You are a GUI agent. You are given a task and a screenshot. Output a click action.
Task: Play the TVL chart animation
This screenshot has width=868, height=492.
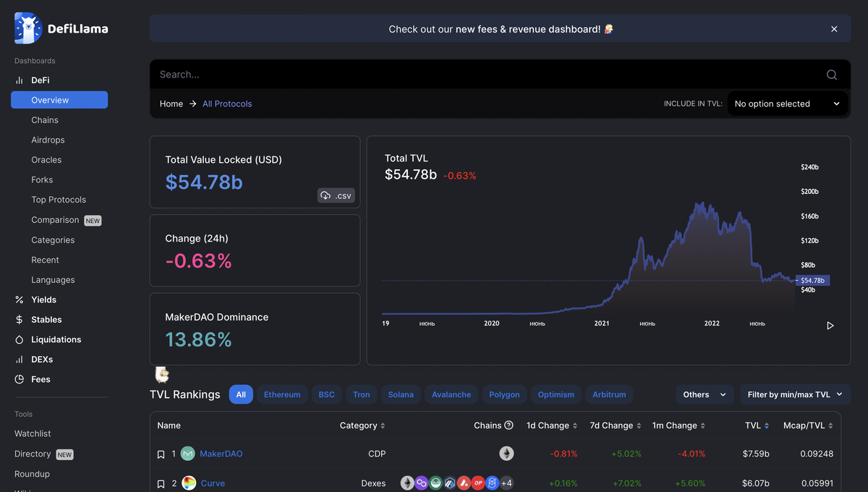[830, 326]
